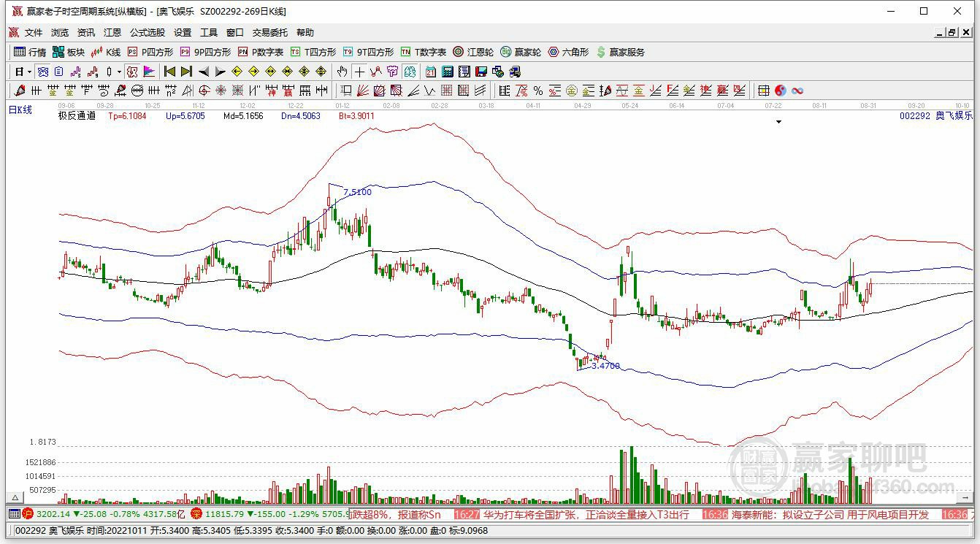Open the 浏览 menu
Image resolution: width=980 pixels, height=544 pixels.
click(60, 32)
